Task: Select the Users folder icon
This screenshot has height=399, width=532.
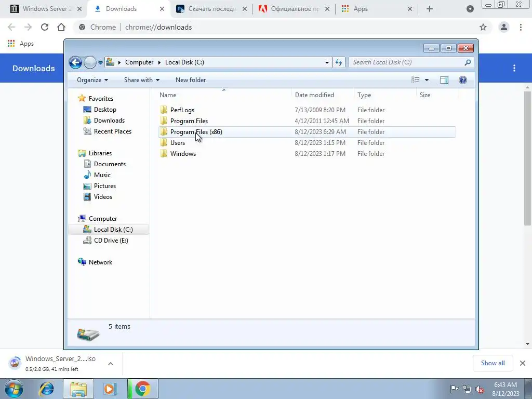Action: click(164, 142)
